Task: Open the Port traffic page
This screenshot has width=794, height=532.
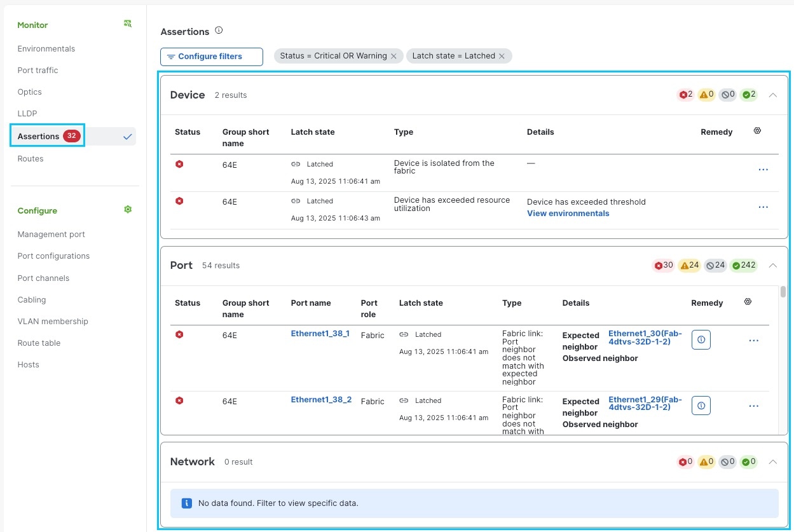Action: (x=38, y=71)
